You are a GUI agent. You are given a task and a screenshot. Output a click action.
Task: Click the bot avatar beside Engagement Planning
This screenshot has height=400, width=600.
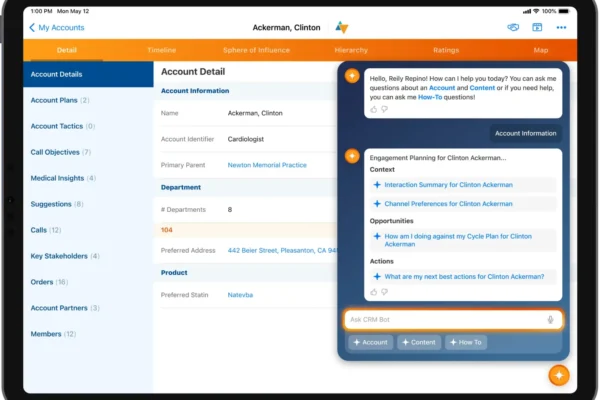click(x=352, y=156)
